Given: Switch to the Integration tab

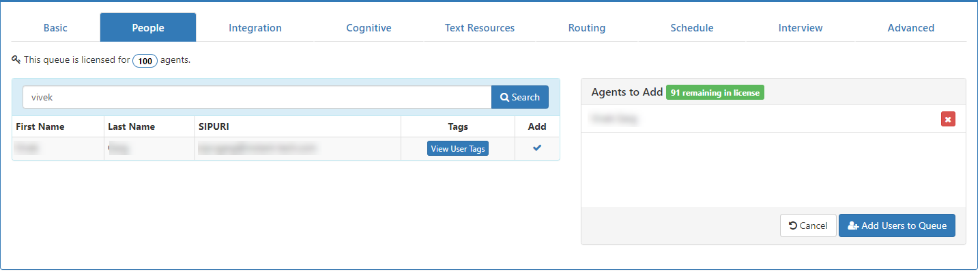Looking at the screenshot, I should [x=255, y=28].
